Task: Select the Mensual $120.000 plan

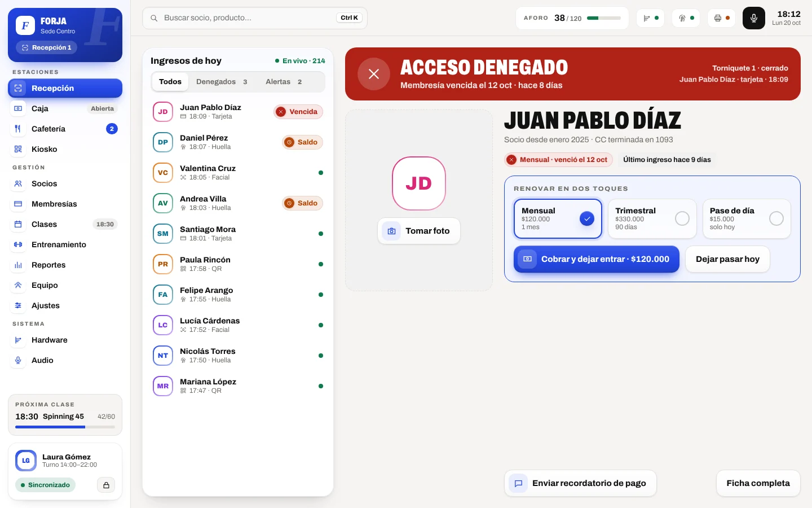Action: click(558, 218)
